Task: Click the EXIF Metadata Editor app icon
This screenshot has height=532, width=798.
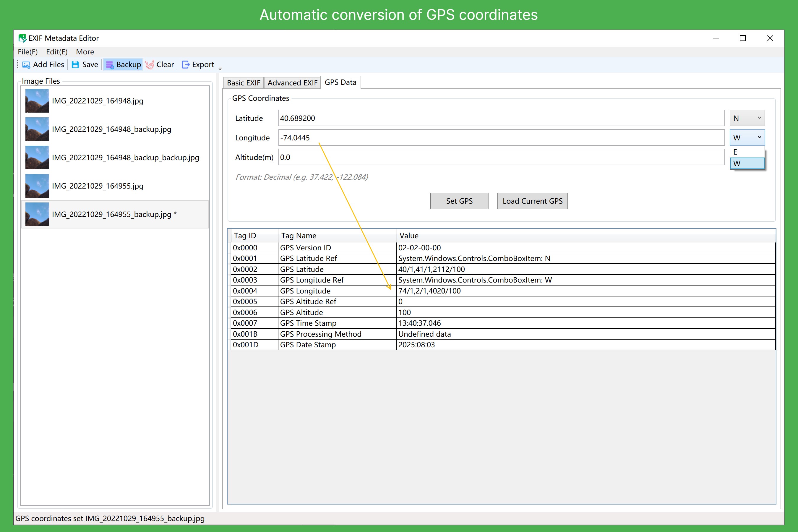Action: (22, 38)
